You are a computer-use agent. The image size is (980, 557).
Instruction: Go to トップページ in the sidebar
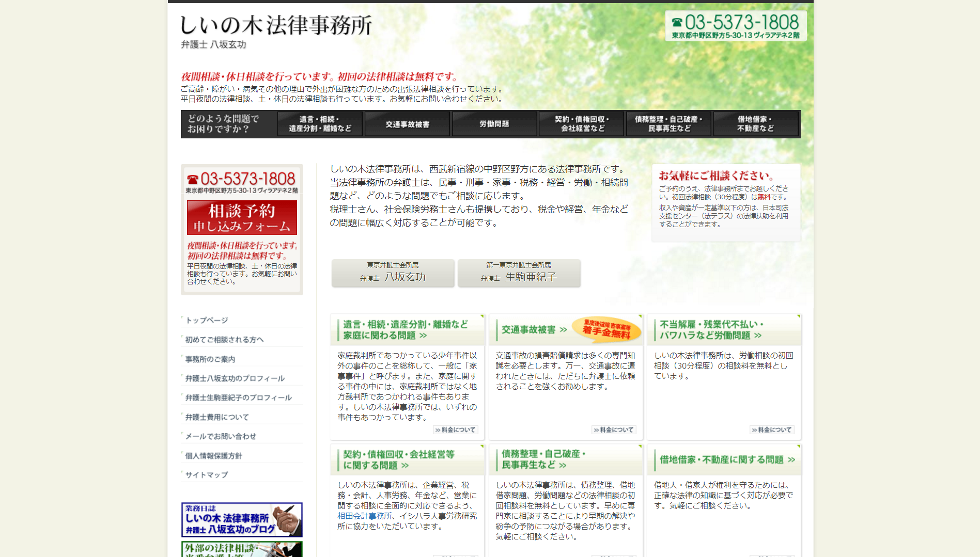[207, 321]
